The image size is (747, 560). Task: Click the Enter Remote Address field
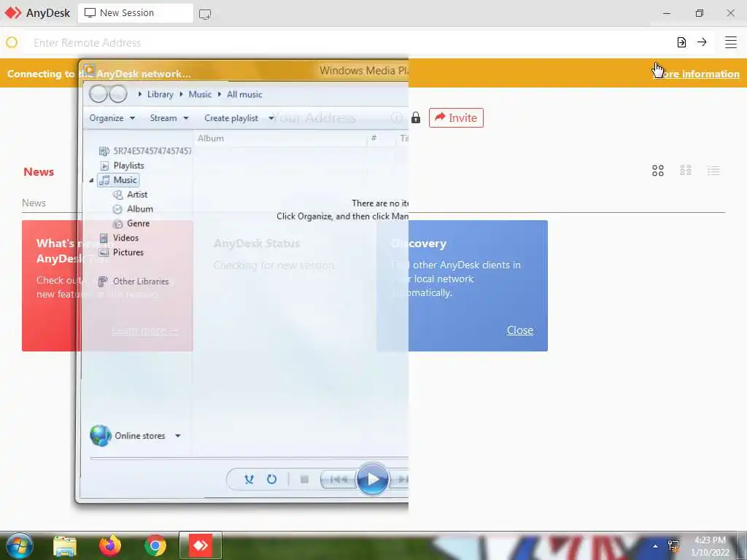[348, 42]
